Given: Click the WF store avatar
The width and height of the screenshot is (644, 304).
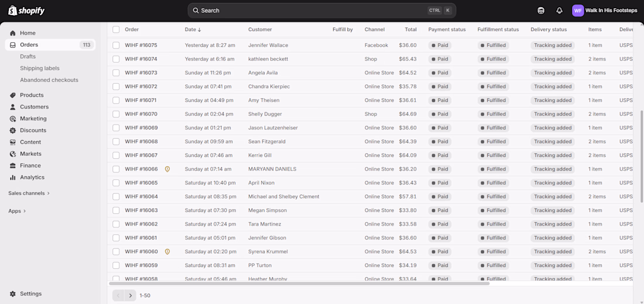Looking at the screenshot, I should point(577,11).
